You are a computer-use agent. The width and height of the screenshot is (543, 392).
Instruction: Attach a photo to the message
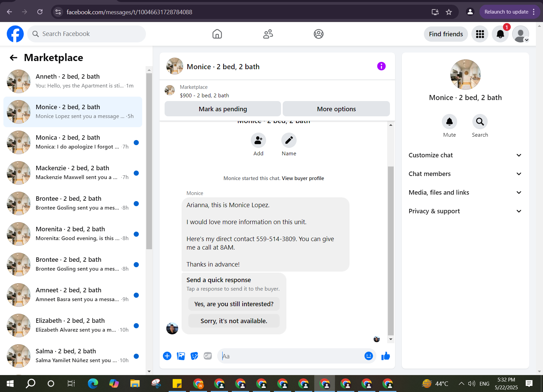coord(181,356)
